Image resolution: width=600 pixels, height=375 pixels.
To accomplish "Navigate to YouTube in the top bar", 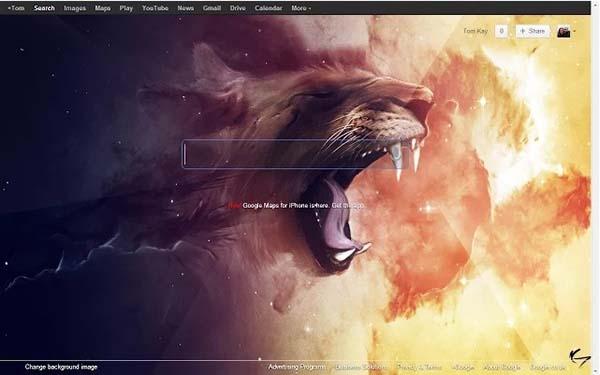I will (155, 8).
